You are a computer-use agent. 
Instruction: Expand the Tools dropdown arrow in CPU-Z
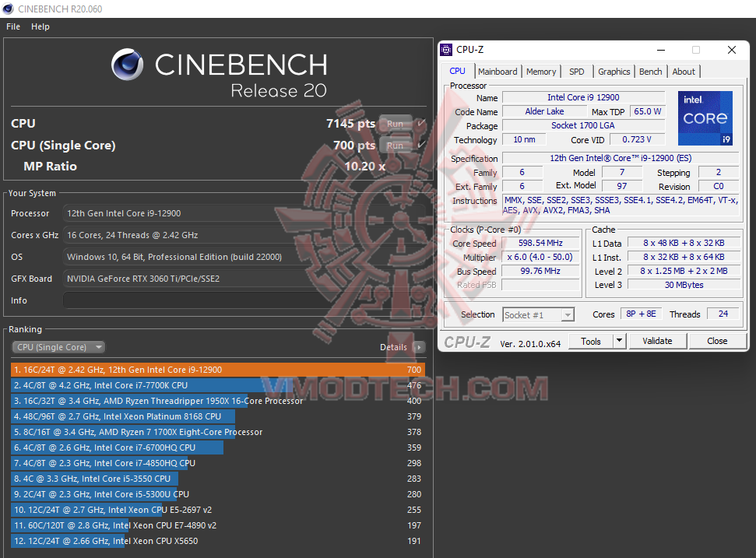coord(620,341)
